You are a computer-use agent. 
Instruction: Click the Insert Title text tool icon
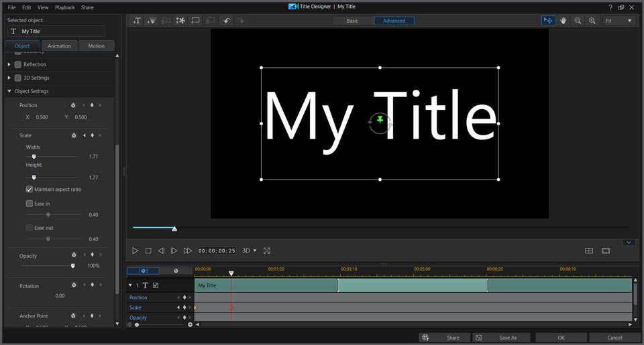tap(137, 21)
